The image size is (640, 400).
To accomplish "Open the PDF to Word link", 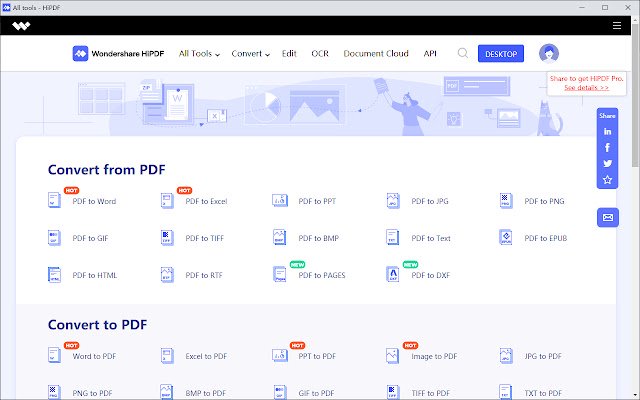I will click(94, 201).
